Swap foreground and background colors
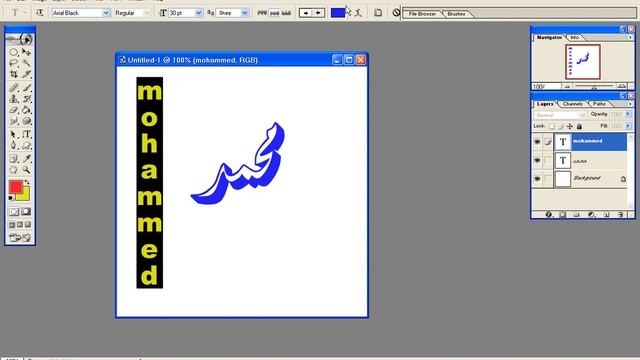 coord(27,182)
